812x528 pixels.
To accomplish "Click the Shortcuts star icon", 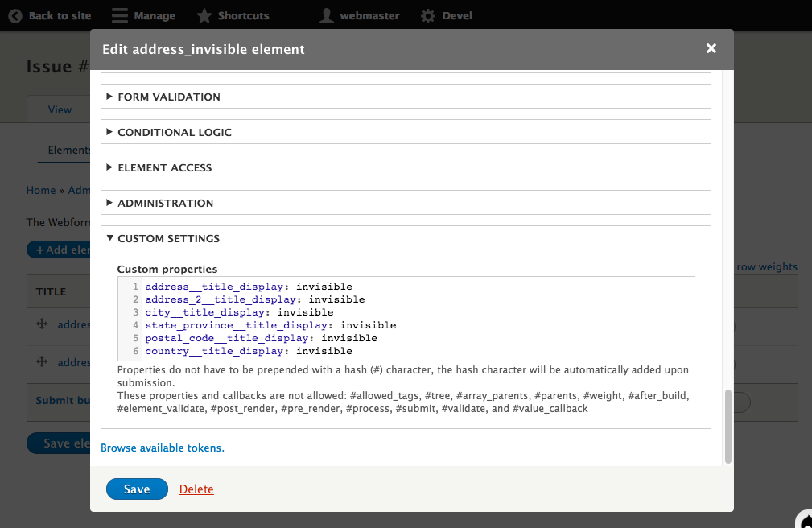I will point(204,15).
